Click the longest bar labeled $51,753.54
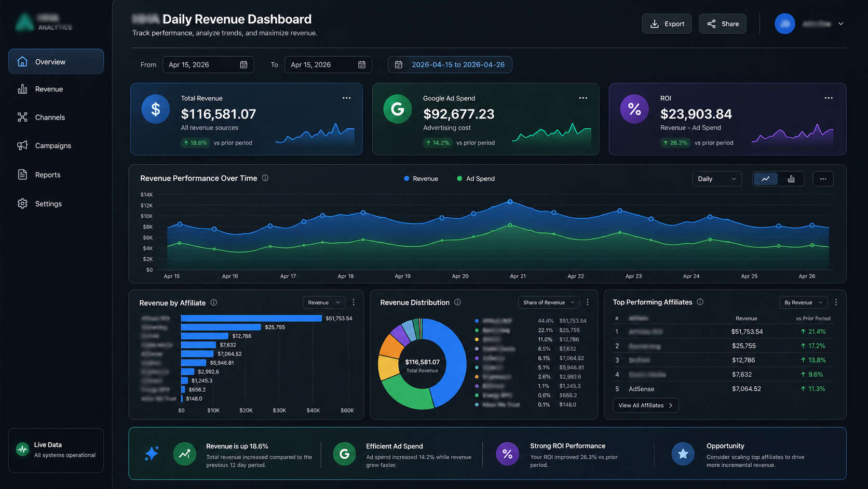 (251, 318)
